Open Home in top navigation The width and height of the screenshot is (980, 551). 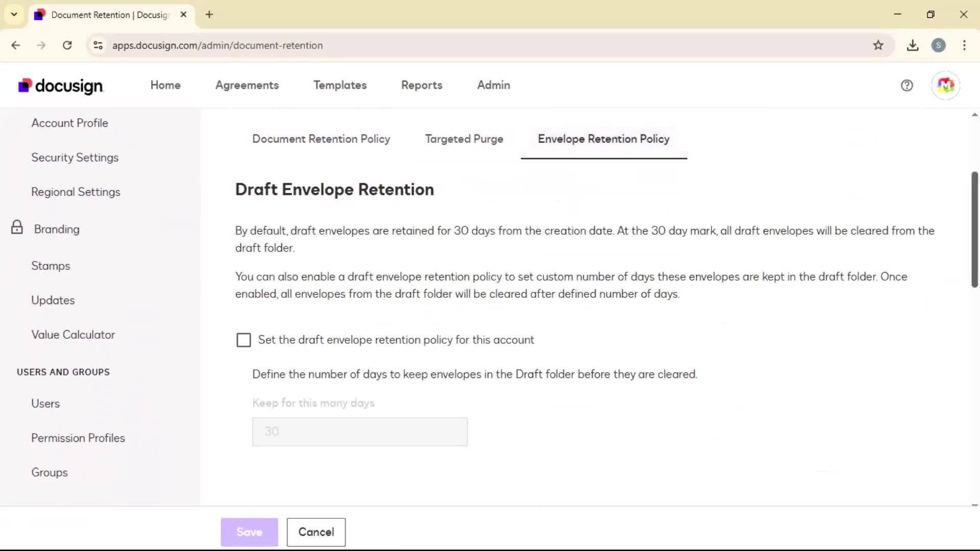coord(165,85)
